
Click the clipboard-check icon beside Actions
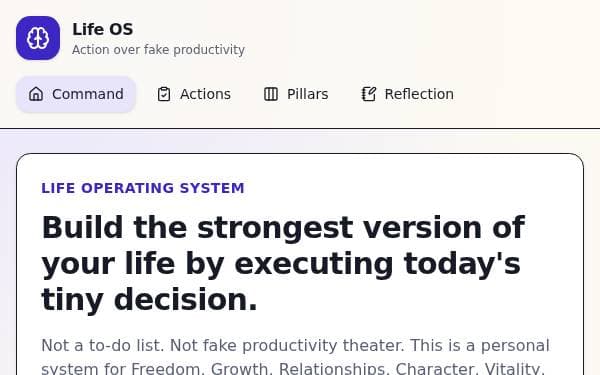[164, 94]
